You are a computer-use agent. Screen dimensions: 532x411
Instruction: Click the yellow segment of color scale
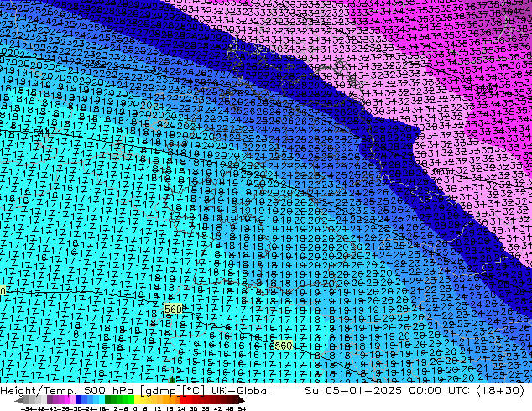137,400
